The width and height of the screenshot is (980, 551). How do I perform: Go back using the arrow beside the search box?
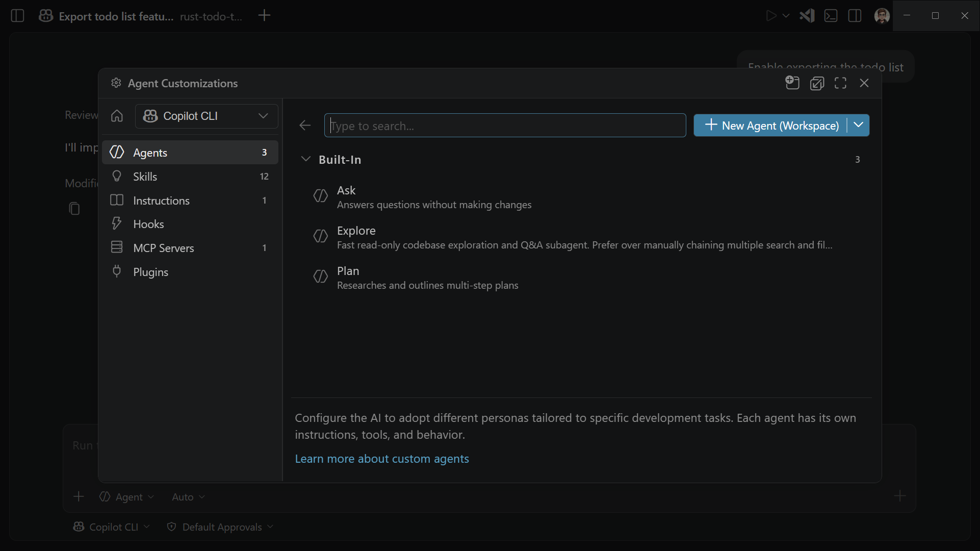(x=304, y=125)
